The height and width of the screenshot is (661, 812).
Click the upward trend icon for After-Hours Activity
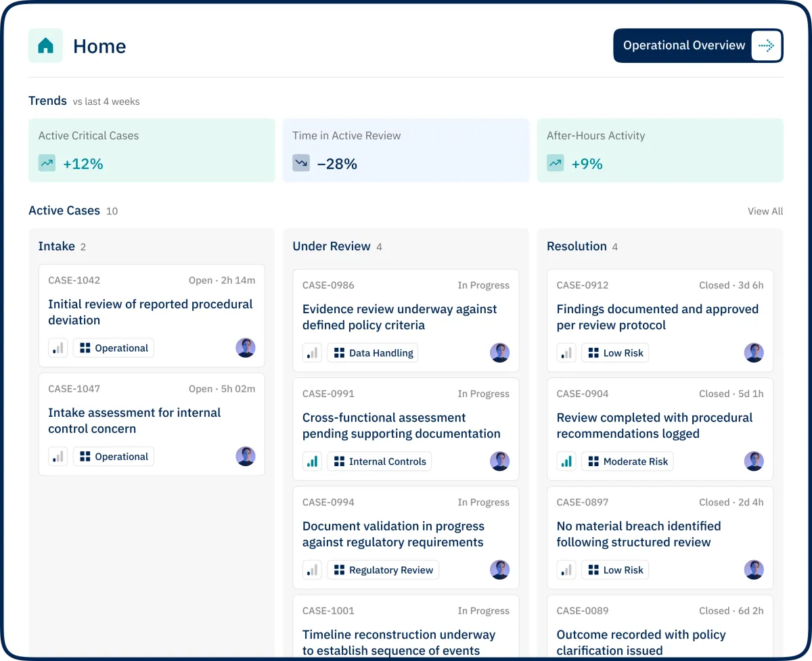tap(555, 163)
